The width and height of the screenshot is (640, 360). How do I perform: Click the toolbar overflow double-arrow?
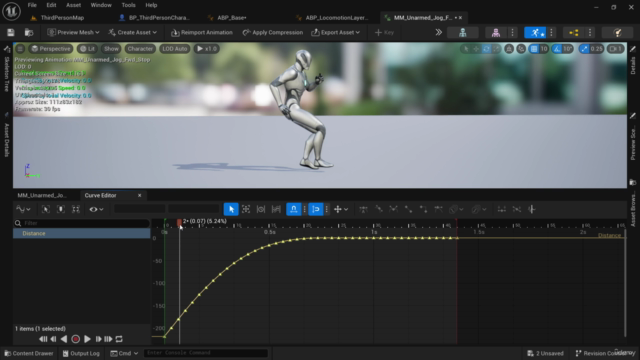(438, 32)
